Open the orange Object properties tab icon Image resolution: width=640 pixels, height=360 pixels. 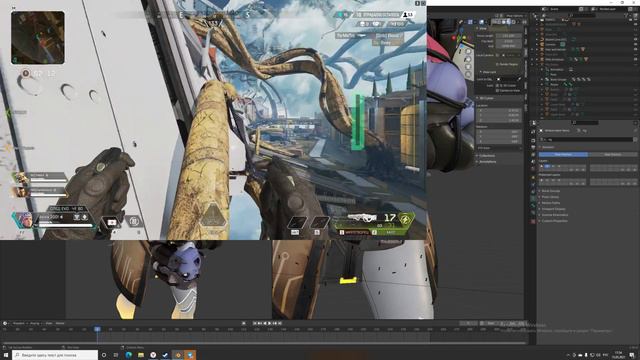[533, 177]
